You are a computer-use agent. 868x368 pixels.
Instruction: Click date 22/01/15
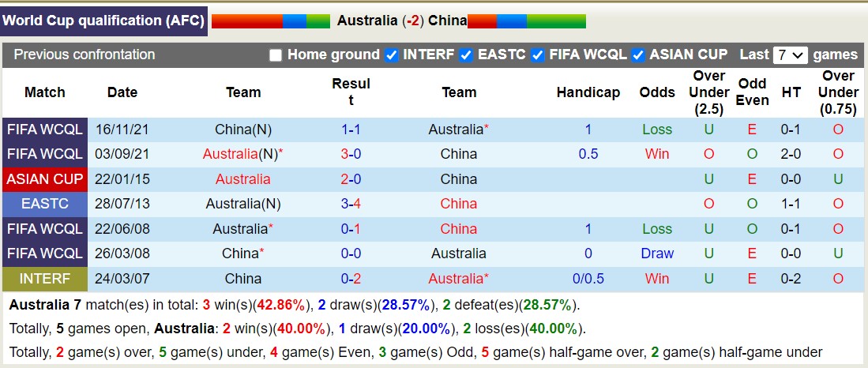122,179
